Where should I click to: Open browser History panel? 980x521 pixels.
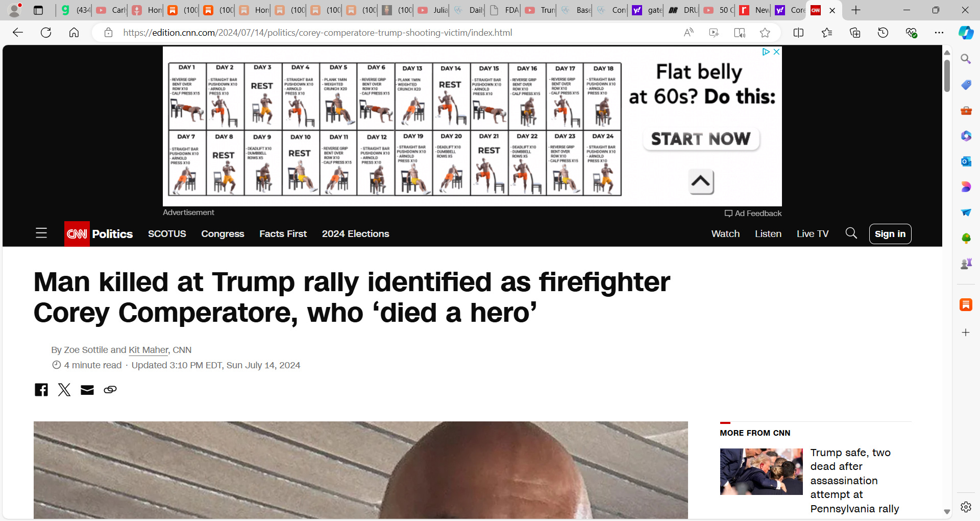[x=883, y=33]
